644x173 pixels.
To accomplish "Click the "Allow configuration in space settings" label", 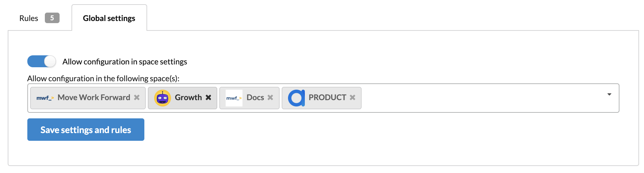I will pyautogui.click(x=125, y=62).
